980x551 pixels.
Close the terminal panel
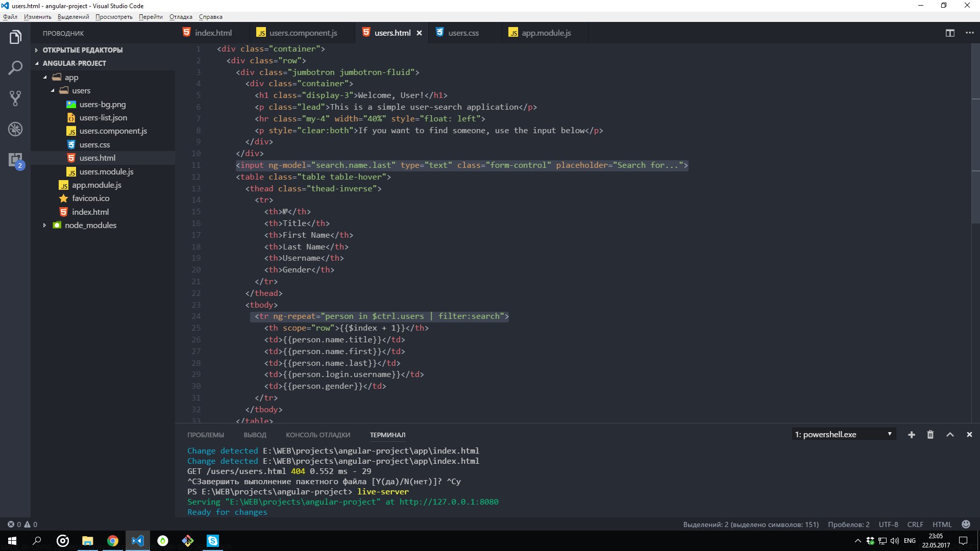969,435
